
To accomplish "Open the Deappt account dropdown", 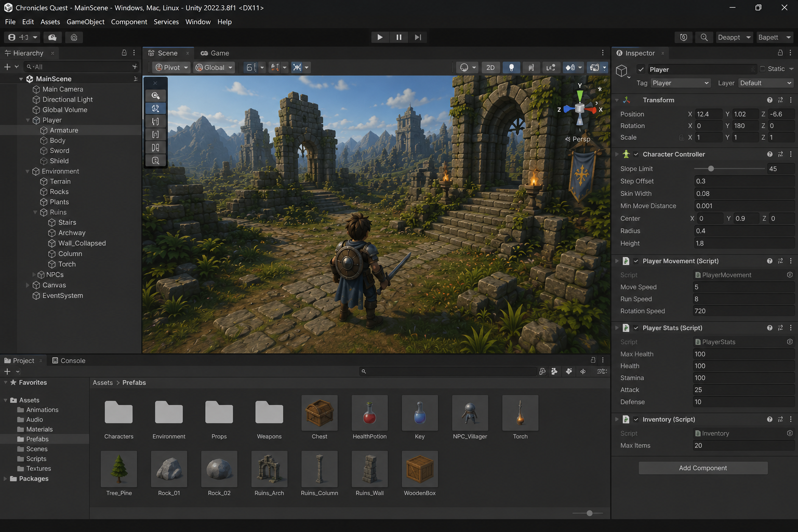I will point(734,37).
